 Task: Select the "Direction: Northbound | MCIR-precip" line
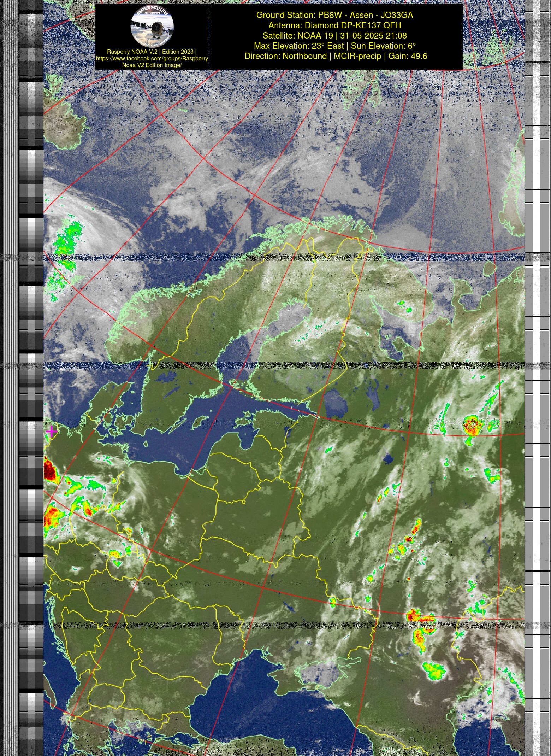[x=336, y=56]
